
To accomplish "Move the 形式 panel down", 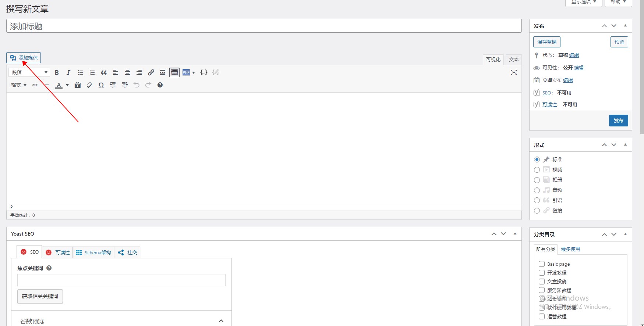I will point(614,145).
